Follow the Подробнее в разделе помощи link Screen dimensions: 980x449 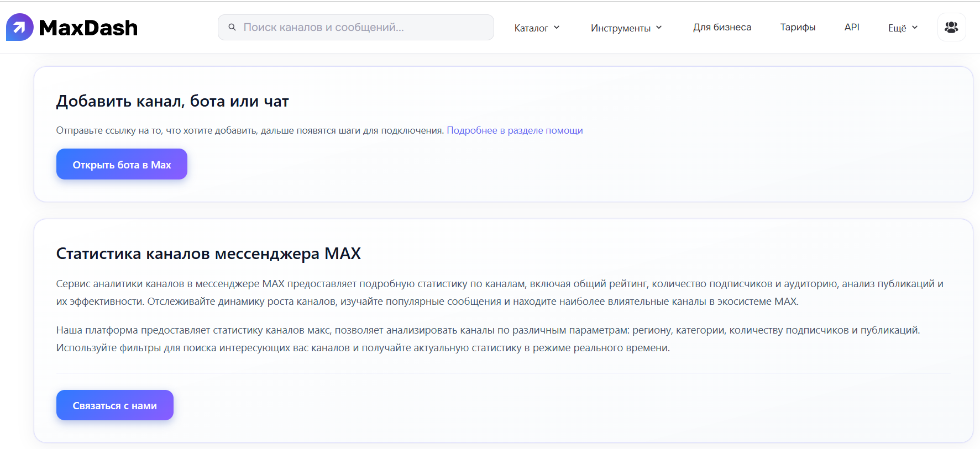coord(515,130)
